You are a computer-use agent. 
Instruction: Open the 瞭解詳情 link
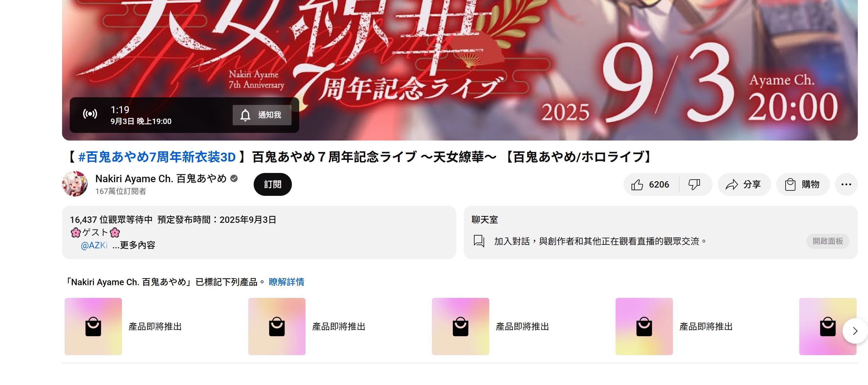(286, 282)
